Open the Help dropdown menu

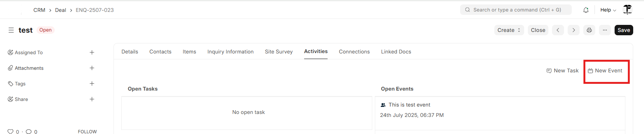coord(608,10)
